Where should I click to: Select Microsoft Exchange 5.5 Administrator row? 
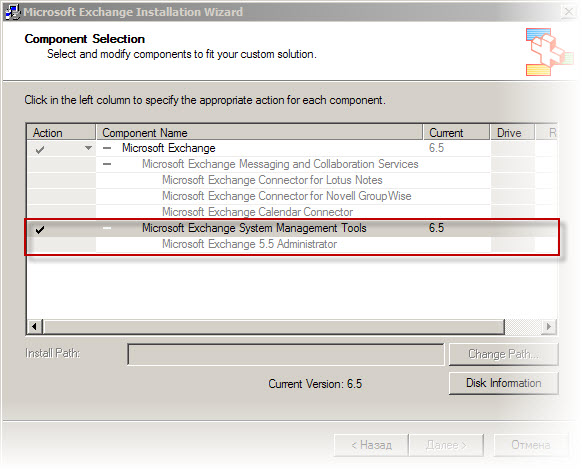point(292,244)
